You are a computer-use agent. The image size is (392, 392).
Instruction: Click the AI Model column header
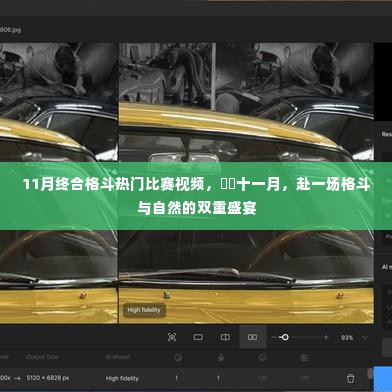point(117,357)
